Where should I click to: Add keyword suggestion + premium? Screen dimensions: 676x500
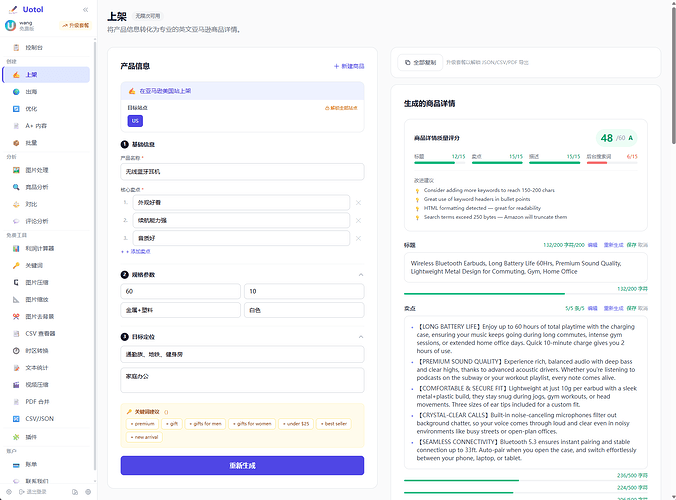tap(142, 424)
